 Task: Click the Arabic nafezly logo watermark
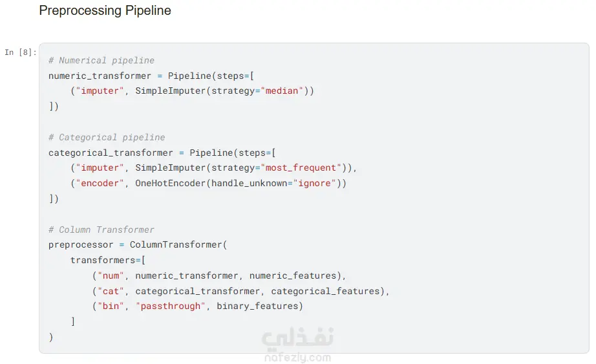coord(297,339)
